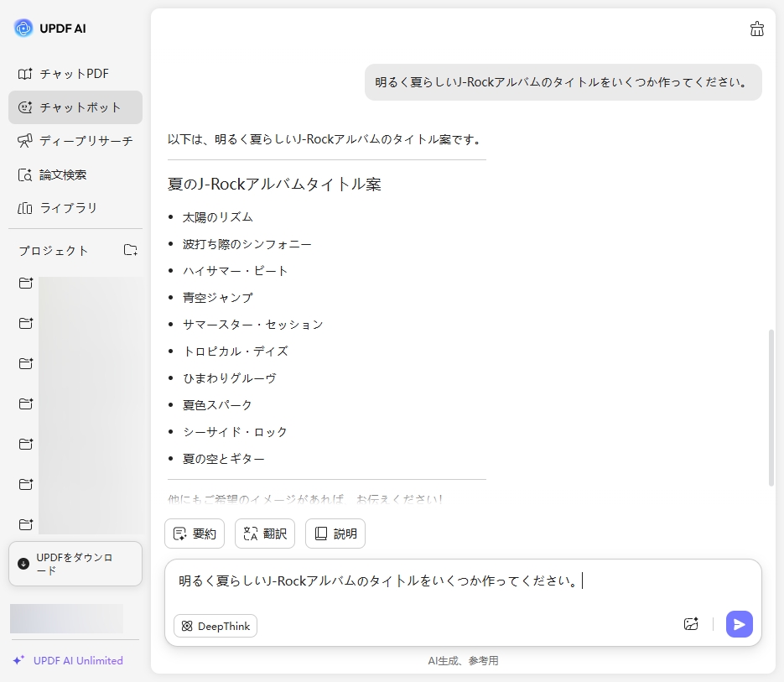The width and height of the screenshot is (784, 682).
Task: Click the 説明 button
Action: click(x=335, y=534)
